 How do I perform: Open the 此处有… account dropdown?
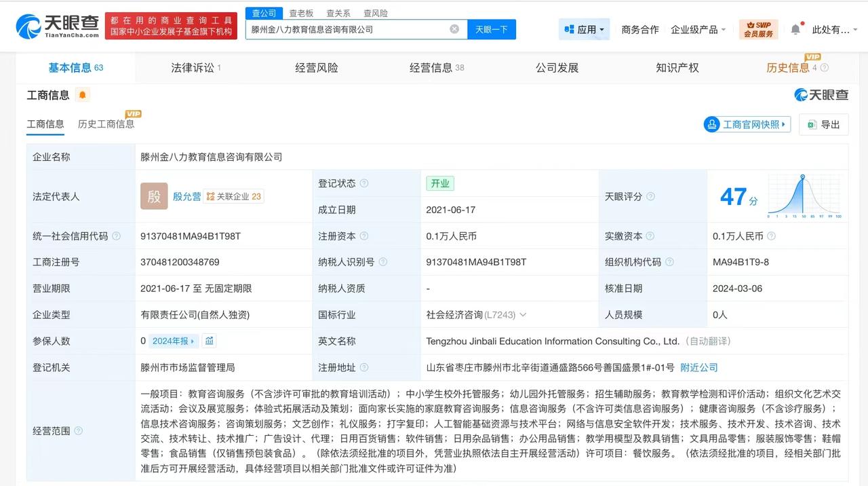pyautogui.click(x=833, y=29)
